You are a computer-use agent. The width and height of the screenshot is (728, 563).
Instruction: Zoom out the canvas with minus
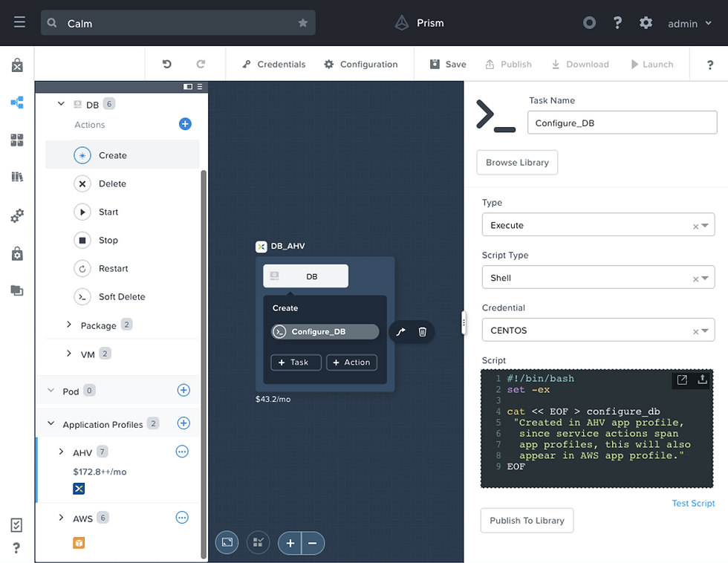[x=313, y=543]
